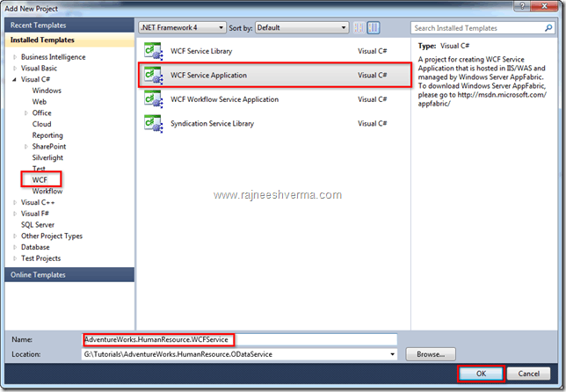Open the Location path dropdown arrow
This screenshot has height=392, width=566.
[392, 354]
